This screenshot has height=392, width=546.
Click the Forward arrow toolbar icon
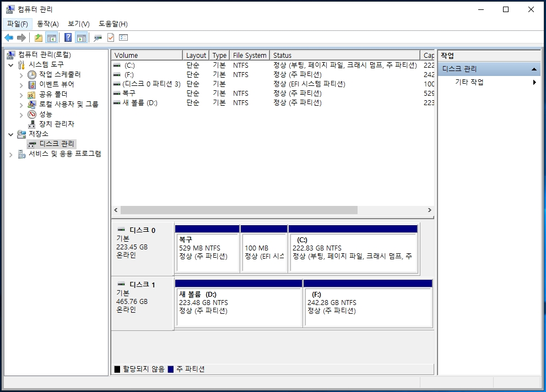pos(21,37)
